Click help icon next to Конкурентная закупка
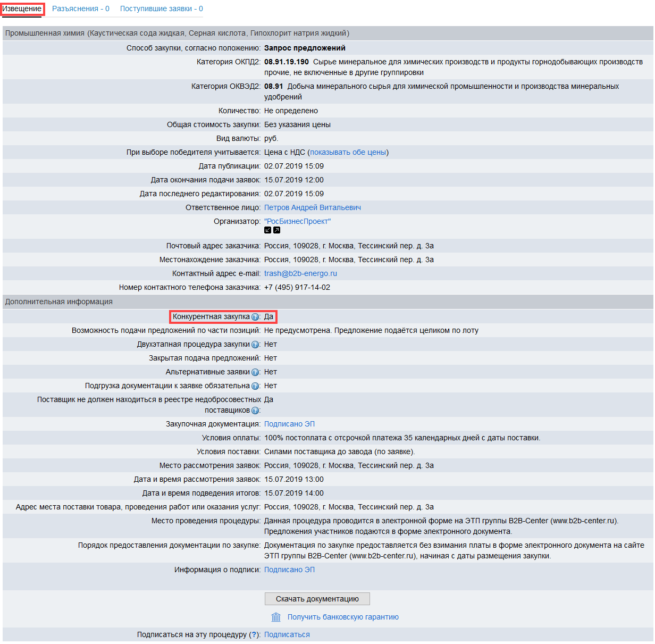 coord(255,317)
